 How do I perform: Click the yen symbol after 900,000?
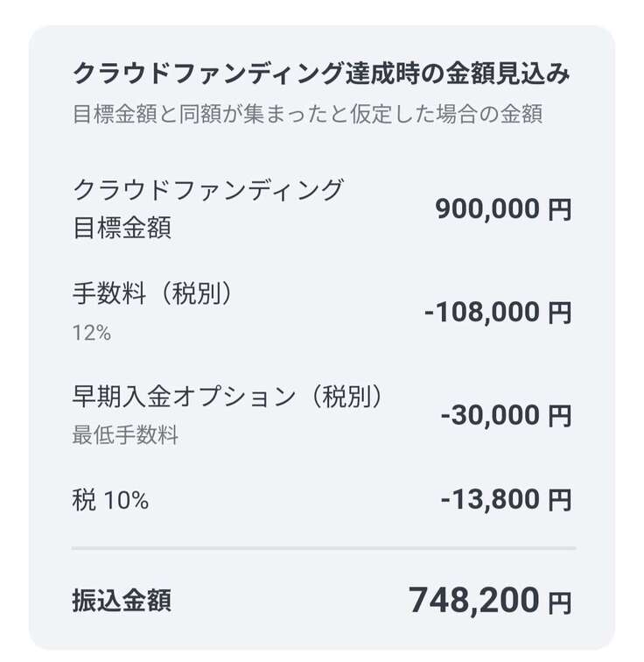point(559,210)
